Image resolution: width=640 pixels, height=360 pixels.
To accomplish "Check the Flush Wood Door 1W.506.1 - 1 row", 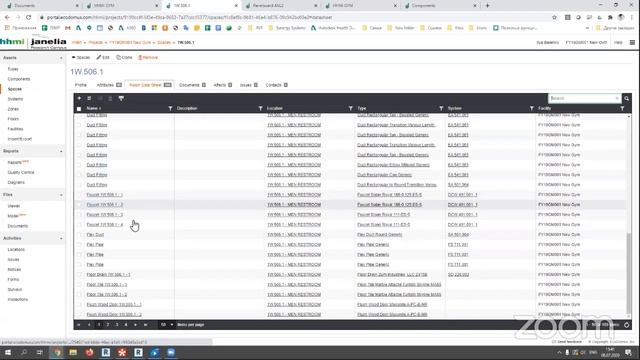I will pos(79,304).
